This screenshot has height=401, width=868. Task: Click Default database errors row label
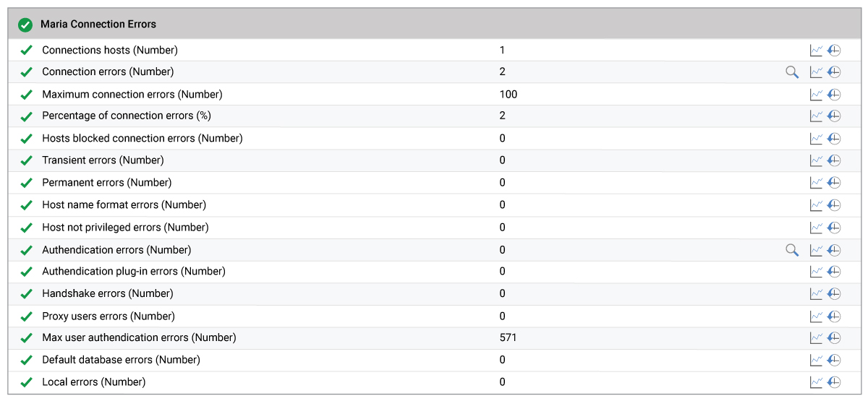pyautogui.click(x=121, y=360)
